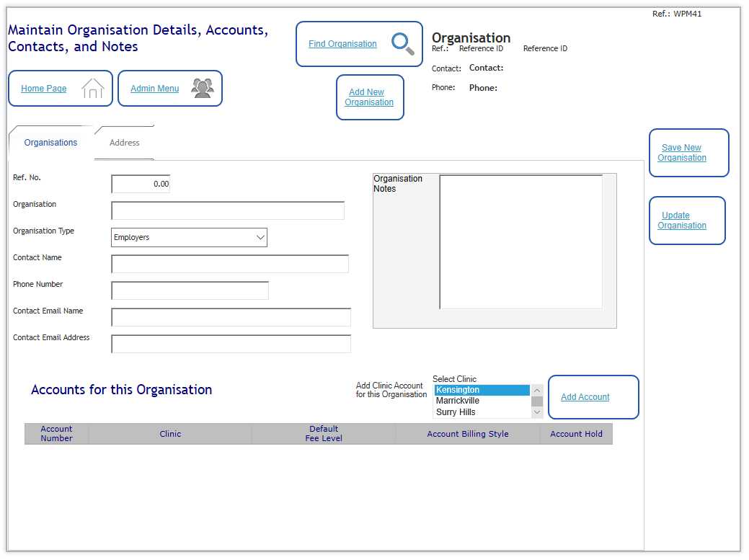This screenshot has width=749, height=560.
Task: Click the Organisation name input field
Action: 228,210
